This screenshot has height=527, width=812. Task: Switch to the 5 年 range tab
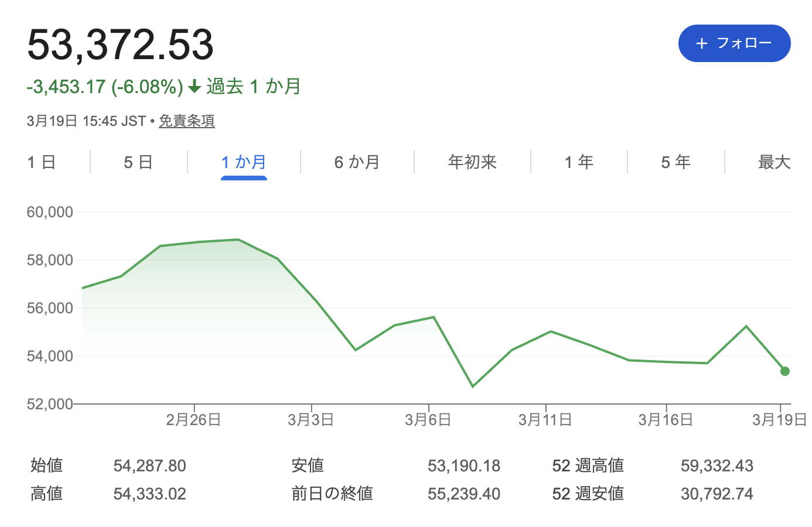(x=676, y=162)
